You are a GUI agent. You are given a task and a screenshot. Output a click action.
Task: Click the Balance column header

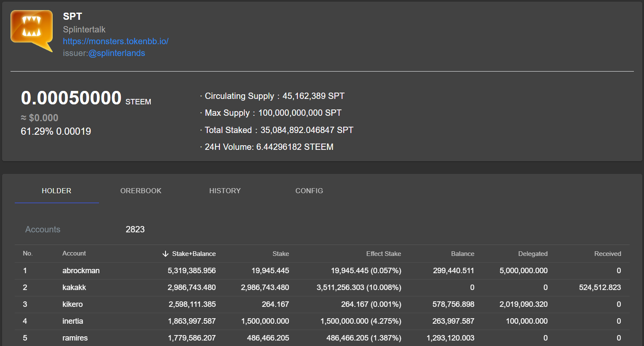[x=462, y=254]
